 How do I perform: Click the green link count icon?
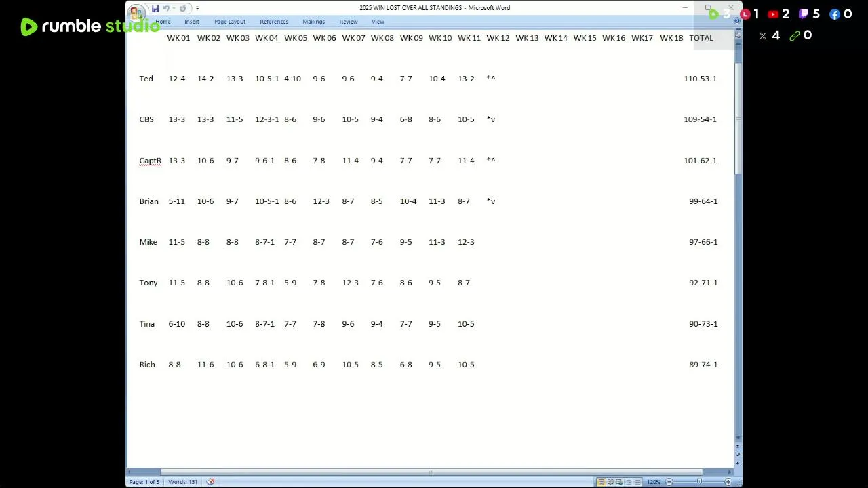coord(795,36)
